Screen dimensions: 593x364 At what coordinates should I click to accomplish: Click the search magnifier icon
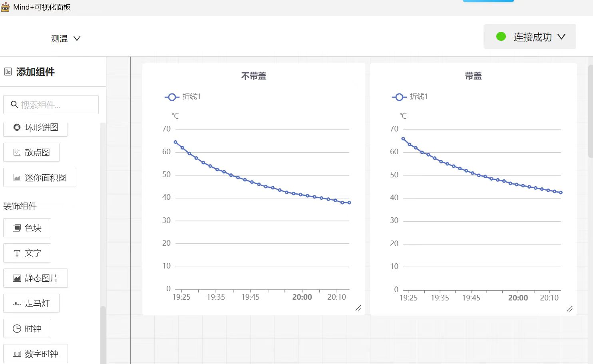point(14,105)
